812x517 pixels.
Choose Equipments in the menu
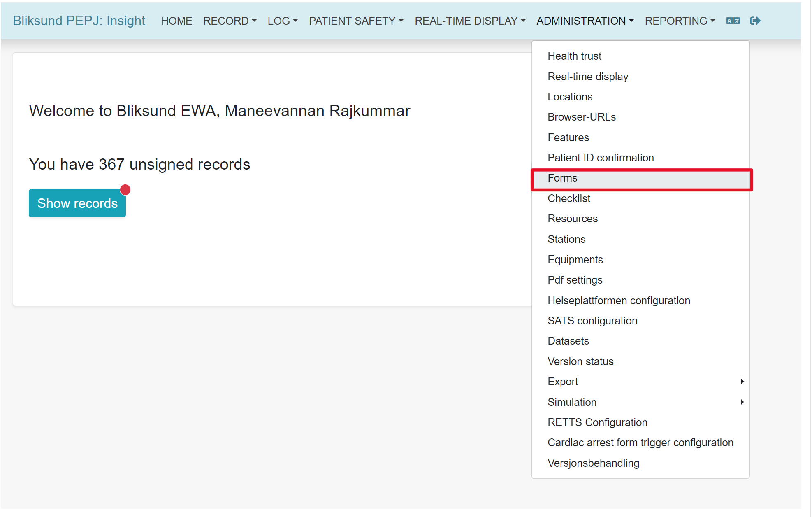(640, 260)
